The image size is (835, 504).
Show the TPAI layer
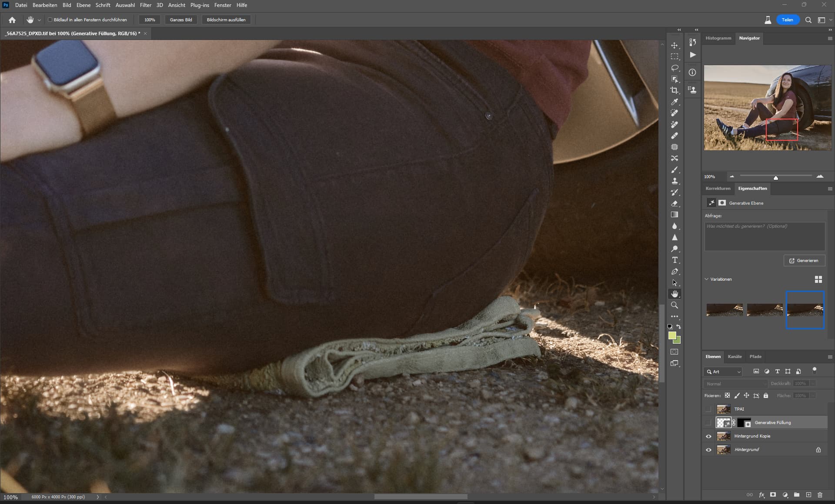[x=708, y=409]
